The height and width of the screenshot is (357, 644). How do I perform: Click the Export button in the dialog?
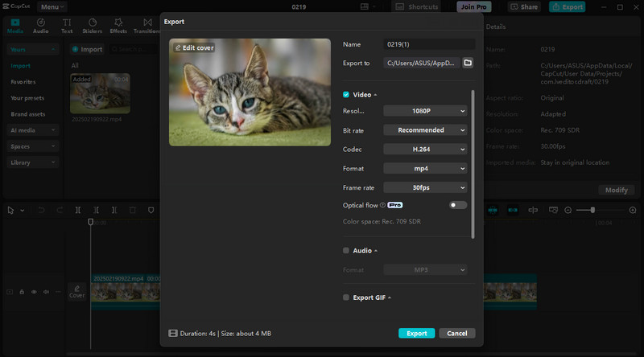[x=416, y=333]
